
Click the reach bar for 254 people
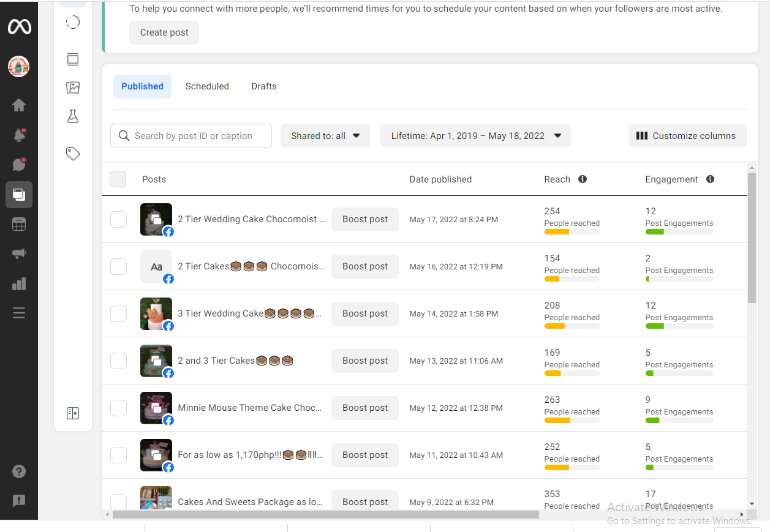(x=572, y=232)
